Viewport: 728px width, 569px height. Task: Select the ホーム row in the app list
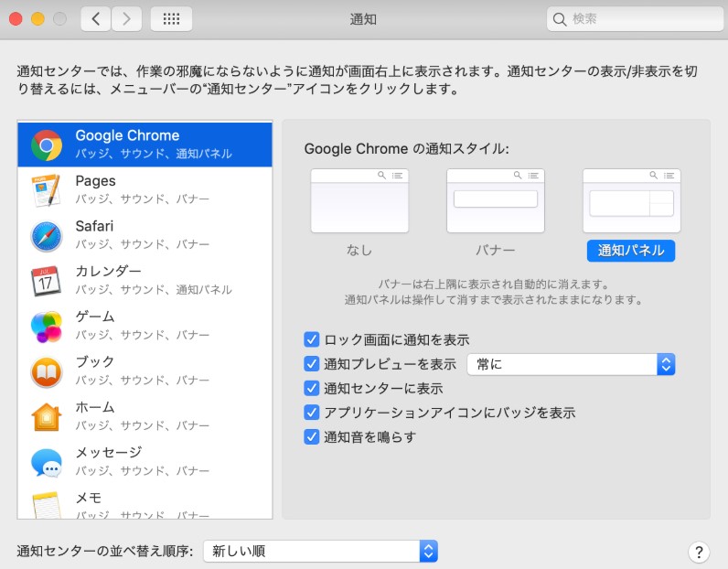tap(145, 416)
